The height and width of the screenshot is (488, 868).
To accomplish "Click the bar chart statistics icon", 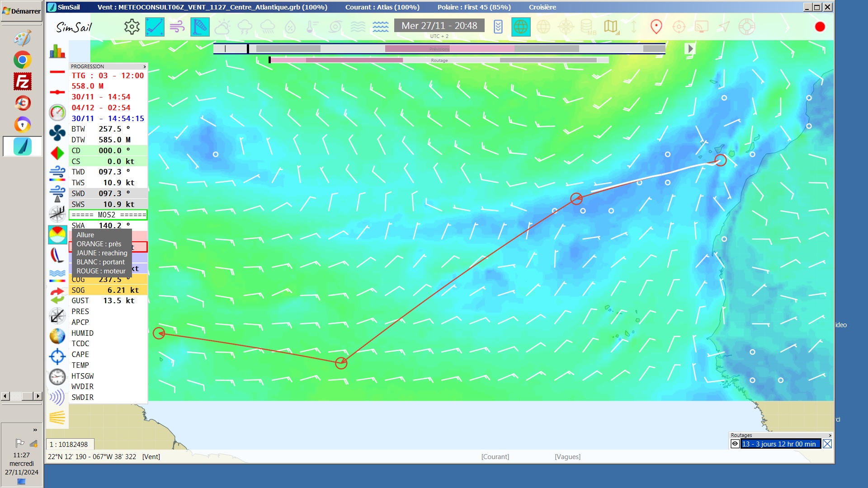I will tap(57, 52).
